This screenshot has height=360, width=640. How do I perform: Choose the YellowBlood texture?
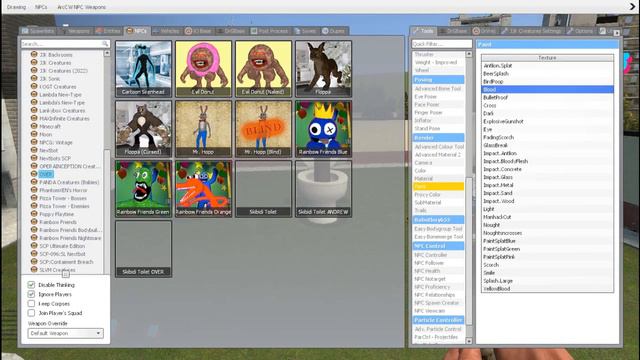pos(547,289)
